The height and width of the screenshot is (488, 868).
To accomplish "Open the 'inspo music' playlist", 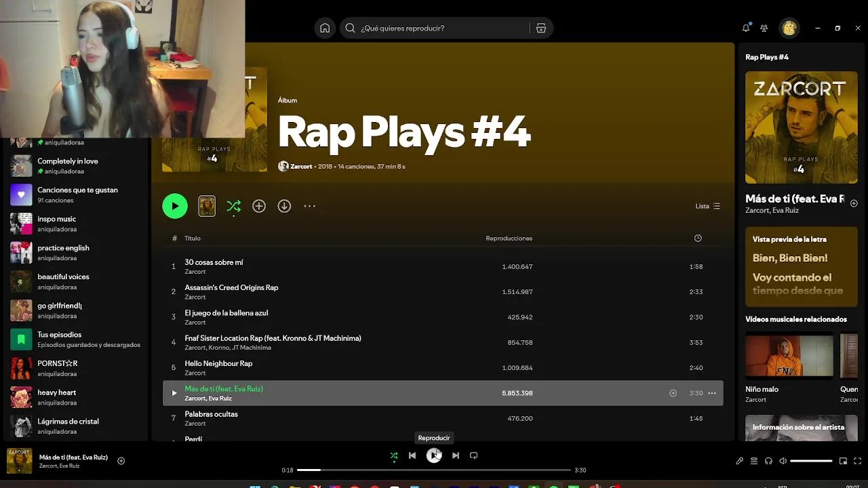I will (x=75, y=224).
